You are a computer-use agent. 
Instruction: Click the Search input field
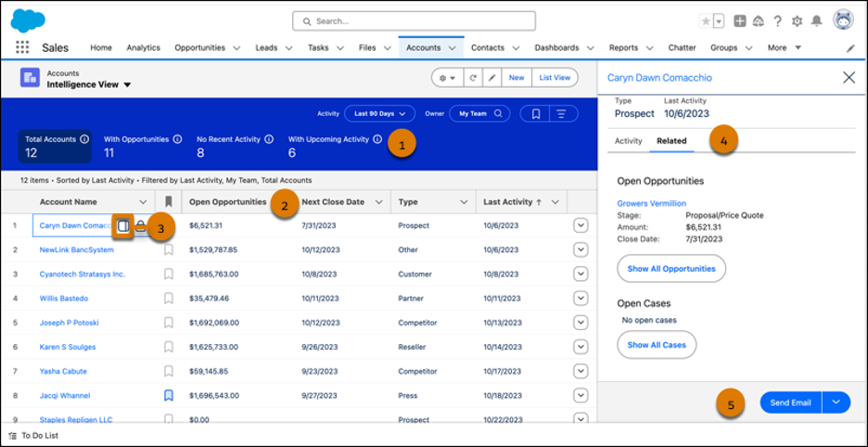[414, 20]
